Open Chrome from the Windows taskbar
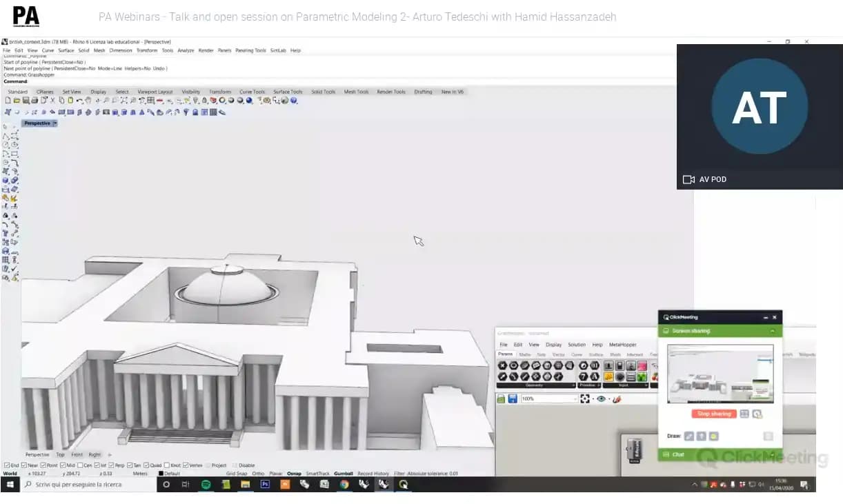Screen dimensions: 843x504 (345, 485)
